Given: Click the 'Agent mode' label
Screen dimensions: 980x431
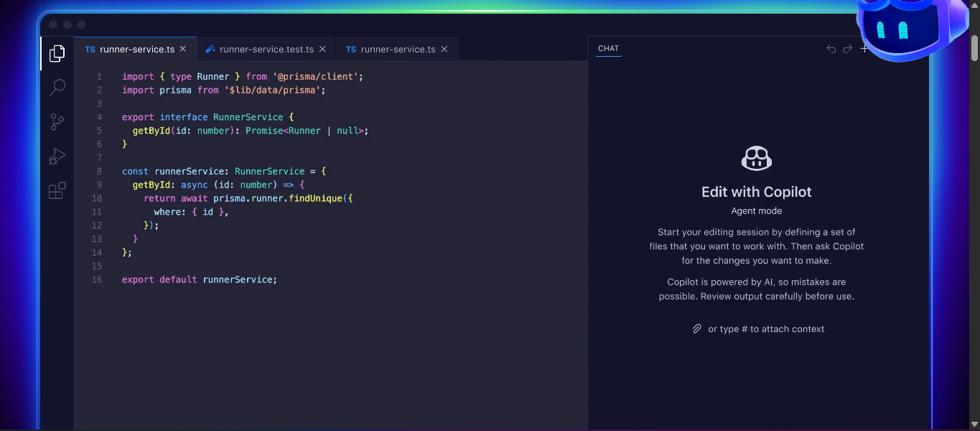Looking at the screenshot, I should [x=757, y=211].
